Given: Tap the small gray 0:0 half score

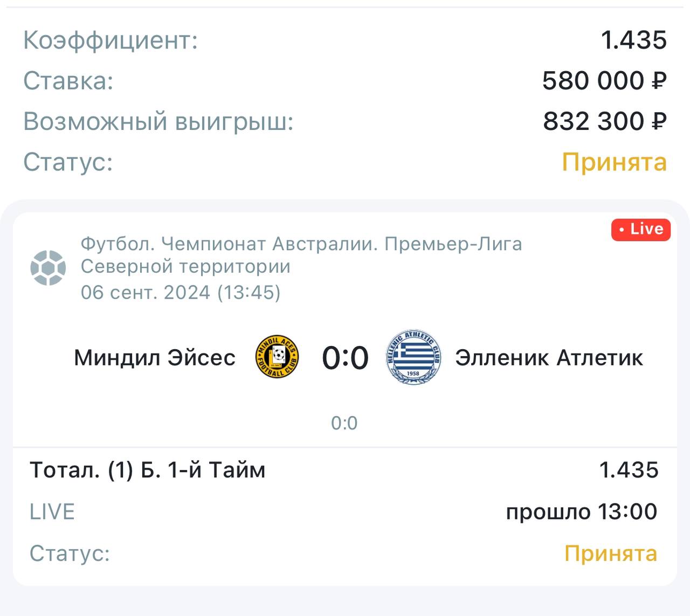Looking at the screenshot, I should (x=344, y=424).
